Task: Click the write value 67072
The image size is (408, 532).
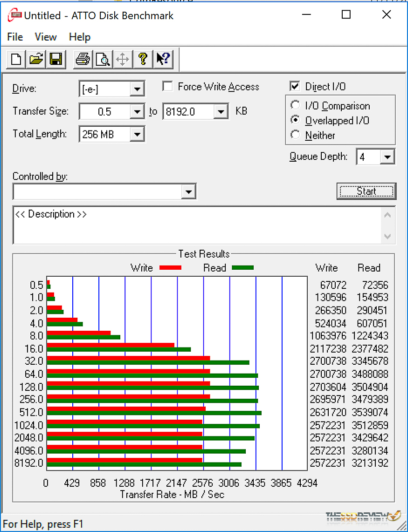Action: (x=333, y=285)
